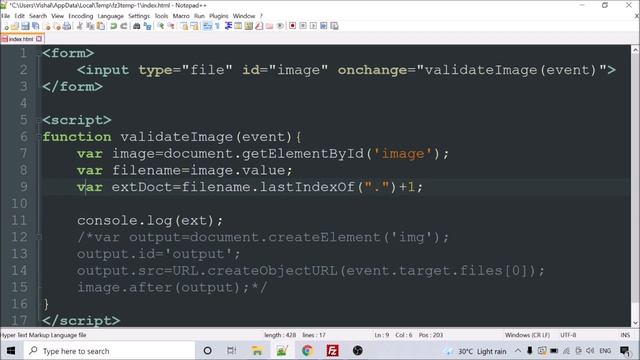Image resolution: width=640 pixels, height=360 pixels.
Task: Toggle file monitoring eye icon
Action: click(280, 26)
